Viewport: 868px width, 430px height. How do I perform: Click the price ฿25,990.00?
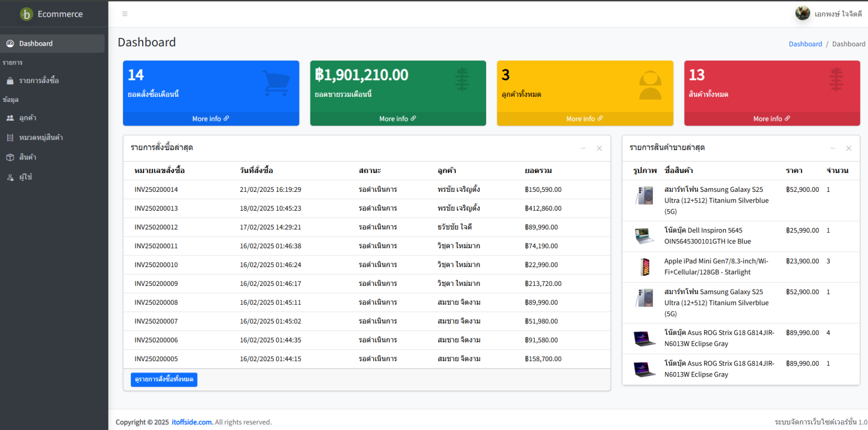[802, 230]
